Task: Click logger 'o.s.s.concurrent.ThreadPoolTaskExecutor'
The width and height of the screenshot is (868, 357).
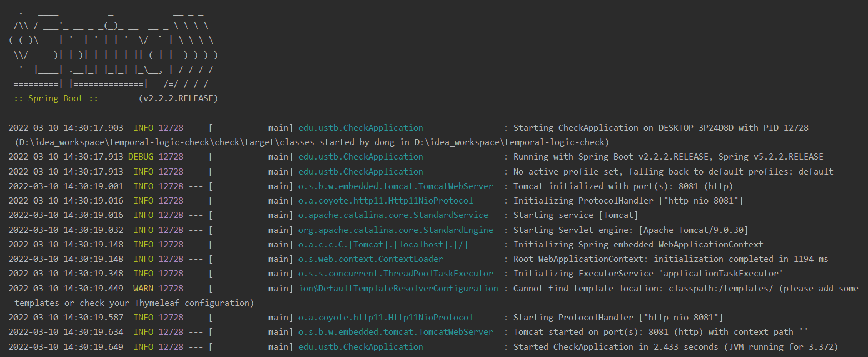Action: click(x=396, y=274)
